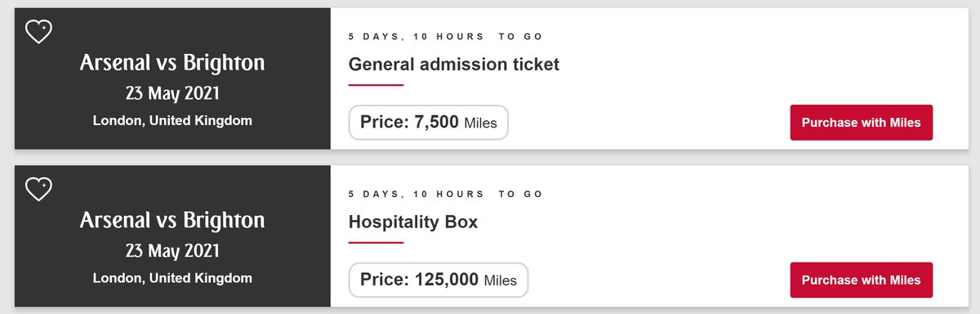This screenshot has height=314, width=980.
Task: Click the countdown text above Hospitality Box
Action: pyautogui.click(x=446, y=194)
